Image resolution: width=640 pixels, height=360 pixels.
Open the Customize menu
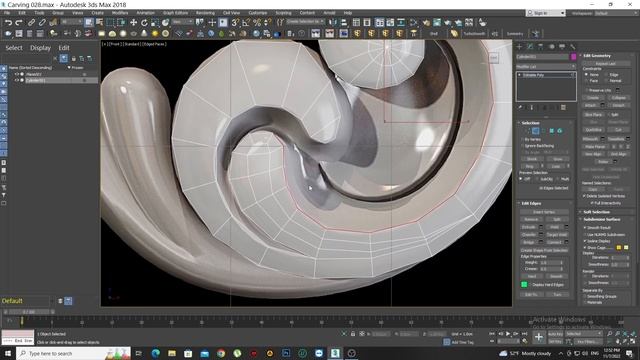258,13
